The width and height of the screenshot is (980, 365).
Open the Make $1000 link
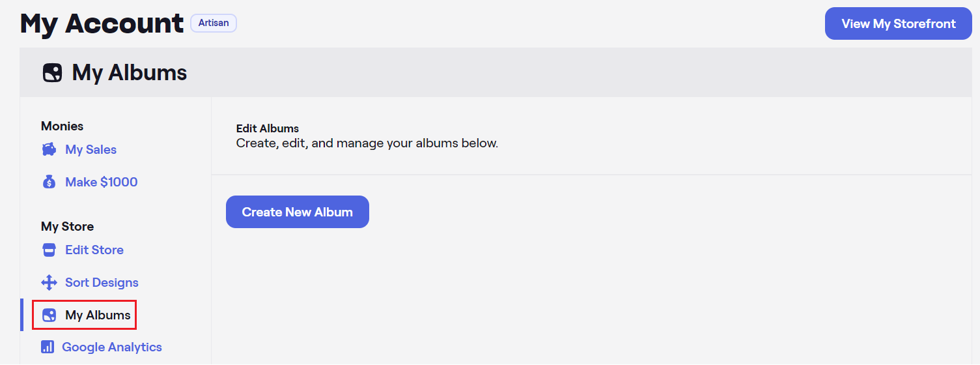click(101, 182)
